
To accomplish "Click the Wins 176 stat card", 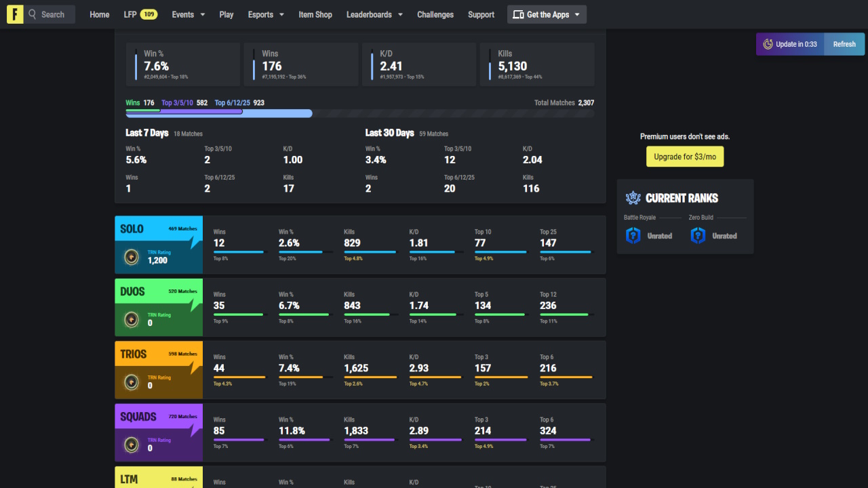I will 301,64.
